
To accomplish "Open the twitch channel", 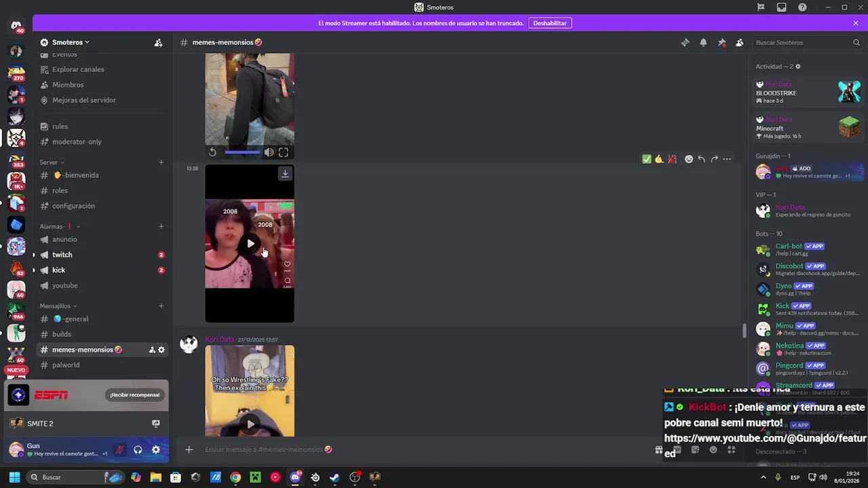I will [x=62, y=255].
